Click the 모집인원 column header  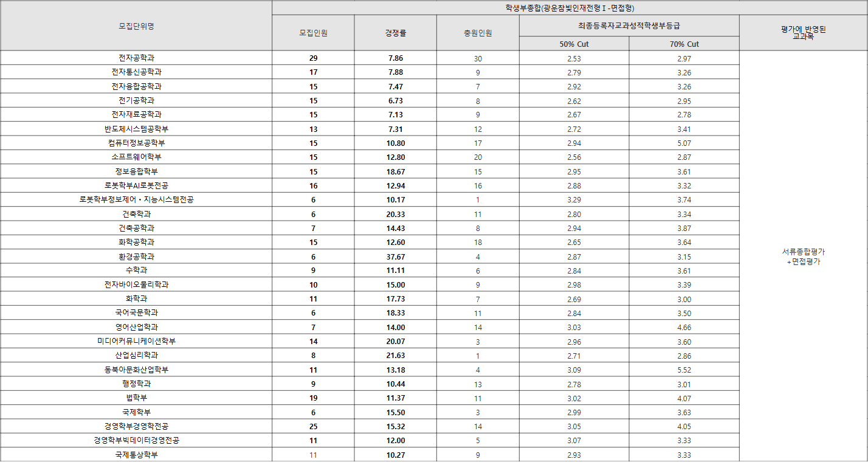click(313, 33)
